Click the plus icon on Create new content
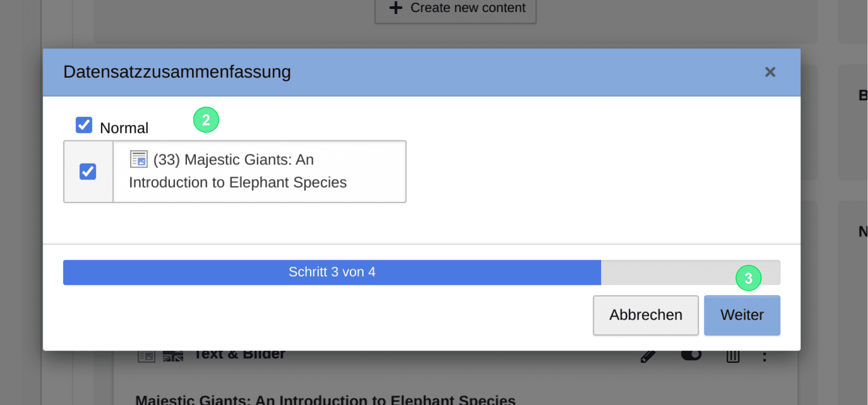Viewport: 868px width, 405px height. click(x=396, y=8)
